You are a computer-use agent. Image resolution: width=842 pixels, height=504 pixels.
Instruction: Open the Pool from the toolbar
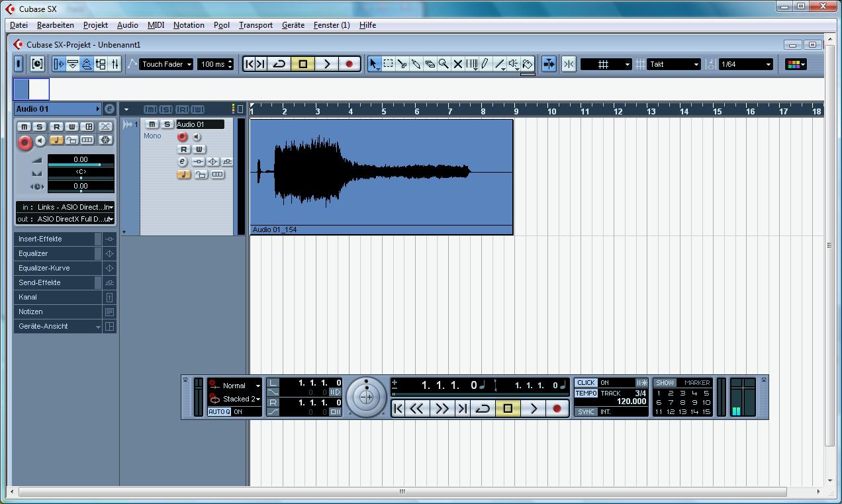tap(101, 64)
